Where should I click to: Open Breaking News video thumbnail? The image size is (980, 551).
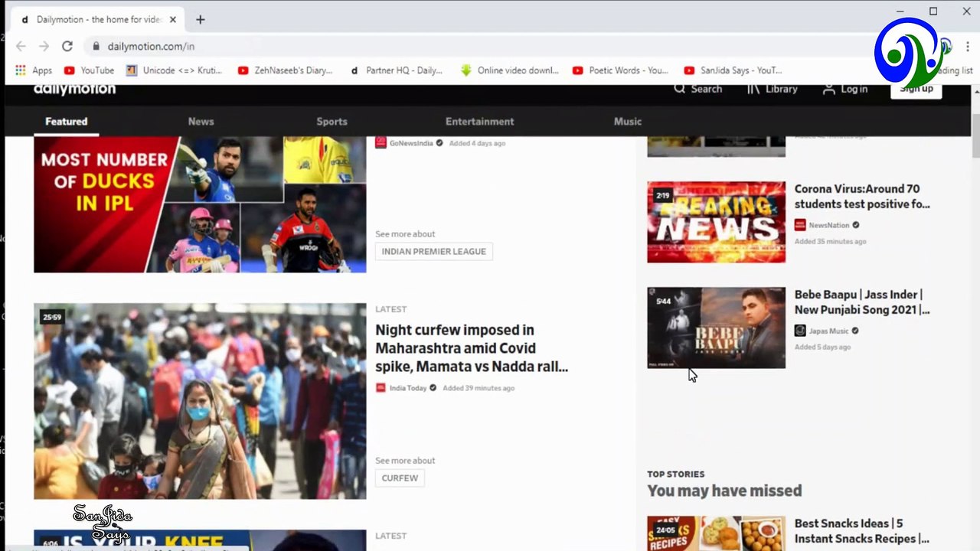pyautogui.click(x=716, y=222)
